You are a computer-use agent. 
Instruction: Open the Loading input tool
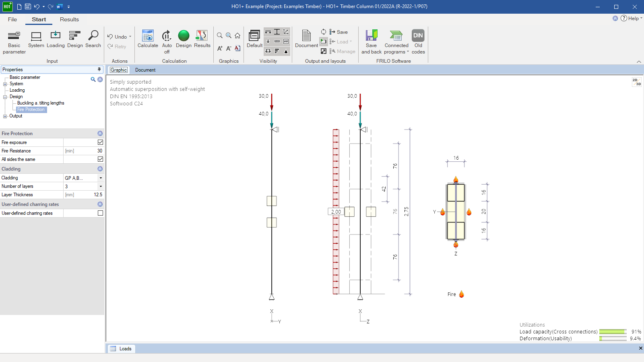(x=56, y=39)
